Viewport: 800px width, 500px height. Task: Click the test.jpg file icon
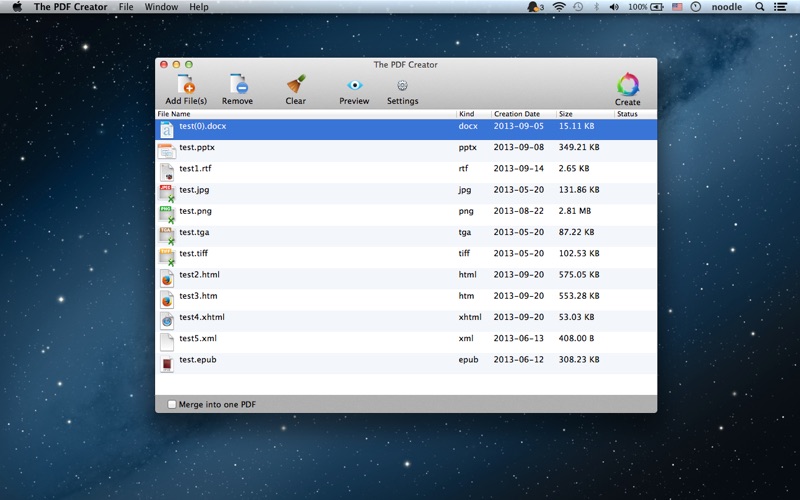tap(166, 193)
